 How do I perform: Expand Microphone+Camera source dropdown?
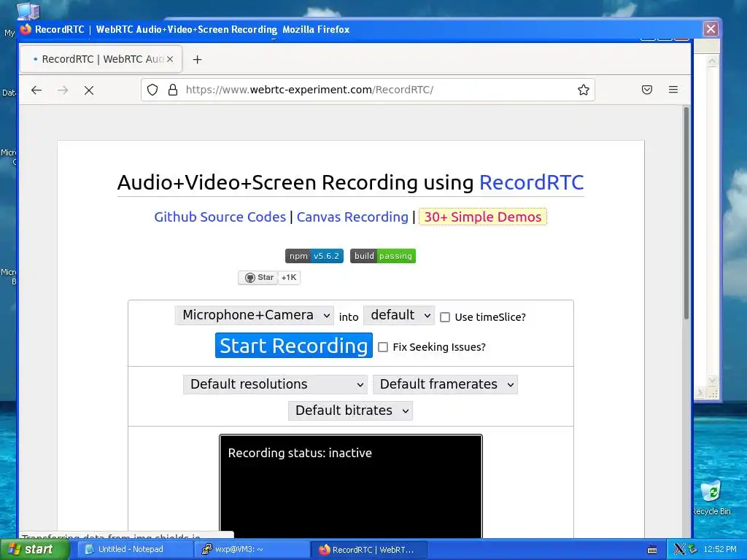[x=254, y=316]
